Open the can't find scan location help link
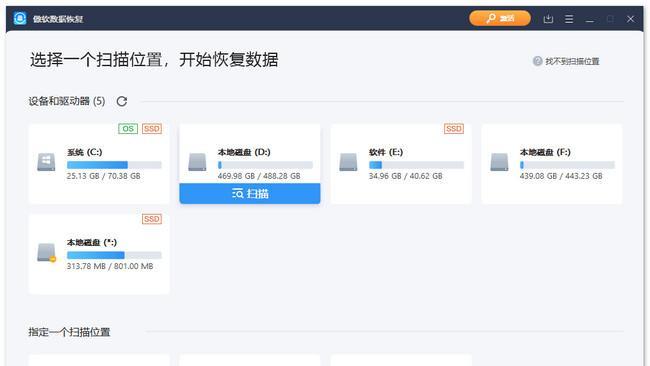Screen dimensions: 650x366 [572, 61]
